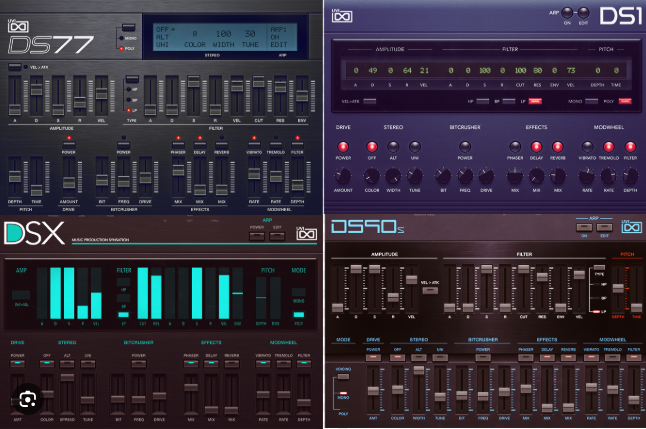Screen dimensions: 646x429
Task: Adjust pitch DEPTH slider on DS90s
Action: (618, 288)
